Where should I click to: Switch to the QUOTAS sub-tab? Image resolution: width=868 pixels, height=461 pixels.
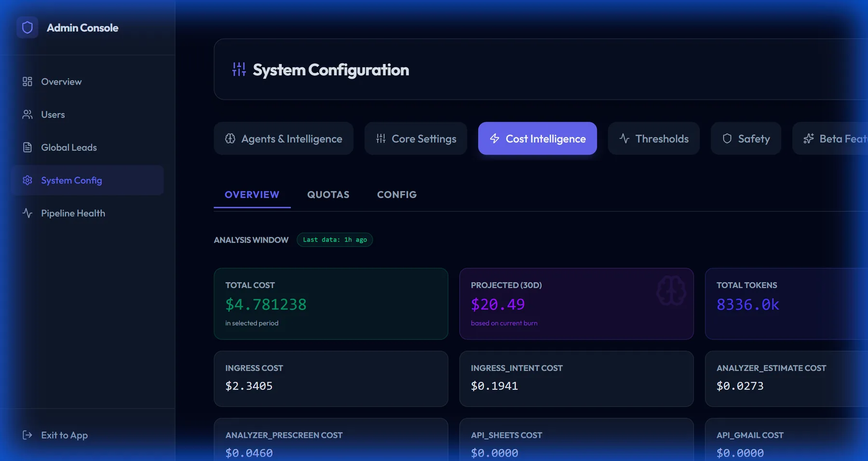pyautogui.click(x=328, y=195)
